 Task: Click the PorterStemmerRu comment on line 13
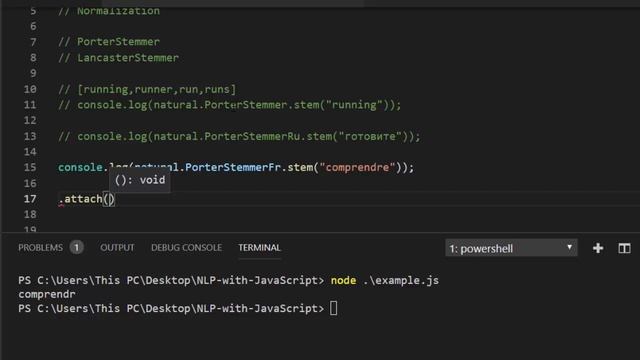pyautogui.click(x=239, y=136)
